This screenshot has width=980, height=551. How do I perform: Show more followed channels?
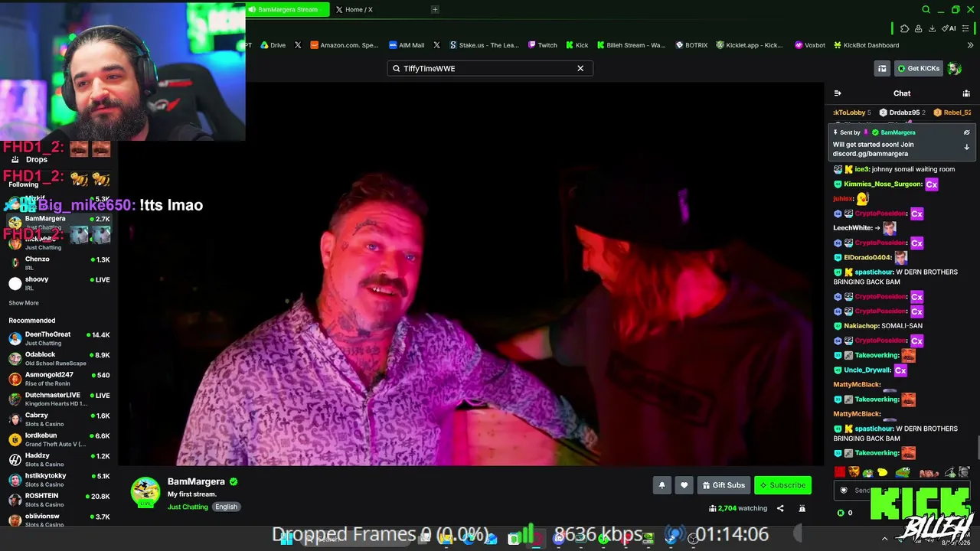coord(24,303)
